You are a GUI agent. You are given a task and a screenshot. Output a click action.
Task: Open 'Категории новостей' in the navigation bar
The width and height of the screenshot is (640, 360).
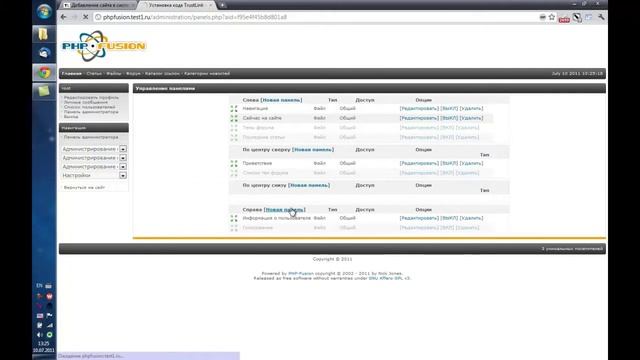click(x=207, y=73)
